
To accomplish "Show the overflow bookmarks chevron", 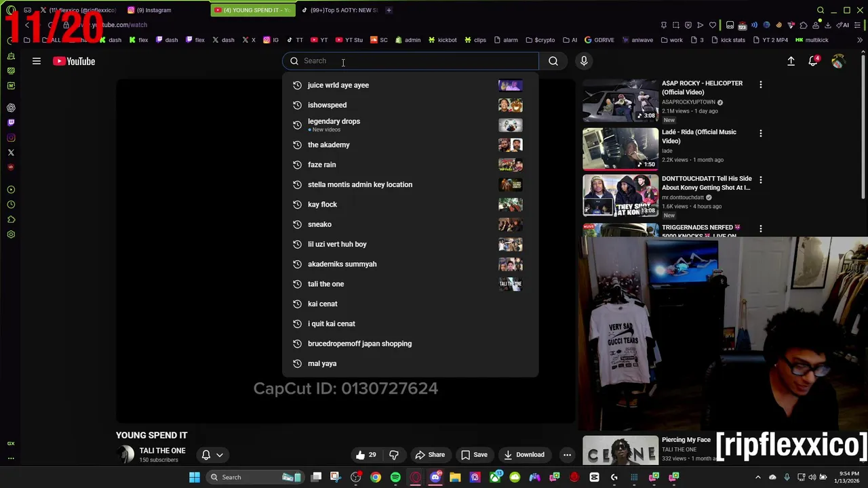I will coord(860,40).
